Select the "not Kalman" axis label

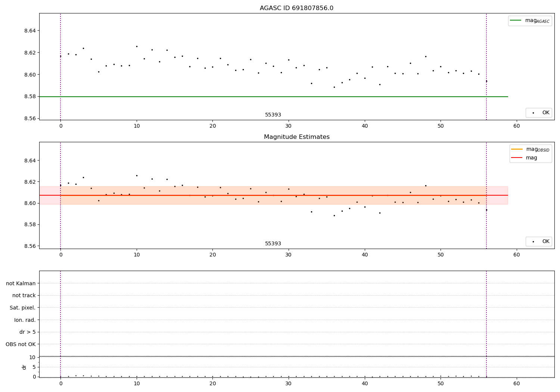pos(21,283)
